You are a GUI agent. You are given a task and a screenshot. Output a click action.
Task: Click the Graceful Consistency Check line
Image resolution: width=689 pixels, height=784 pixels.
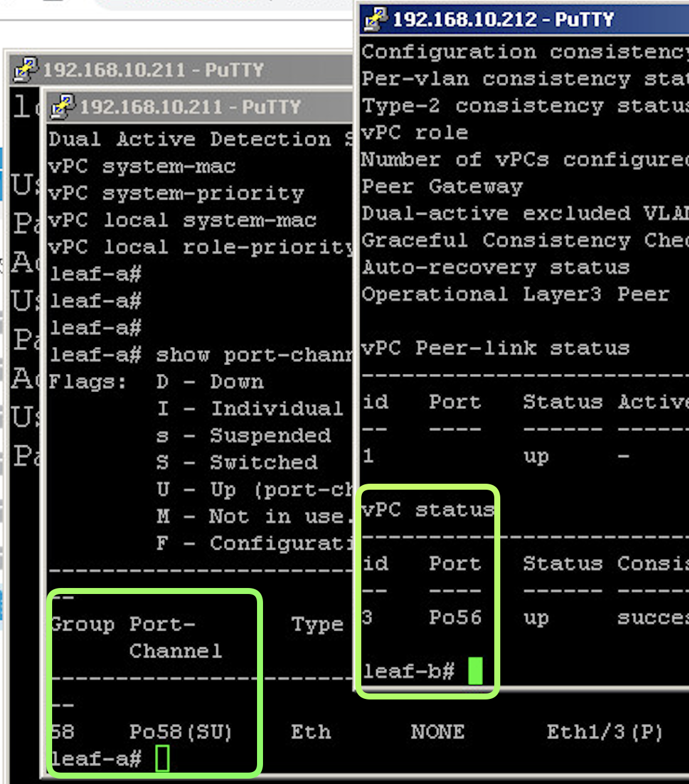(x=524, y=240)
